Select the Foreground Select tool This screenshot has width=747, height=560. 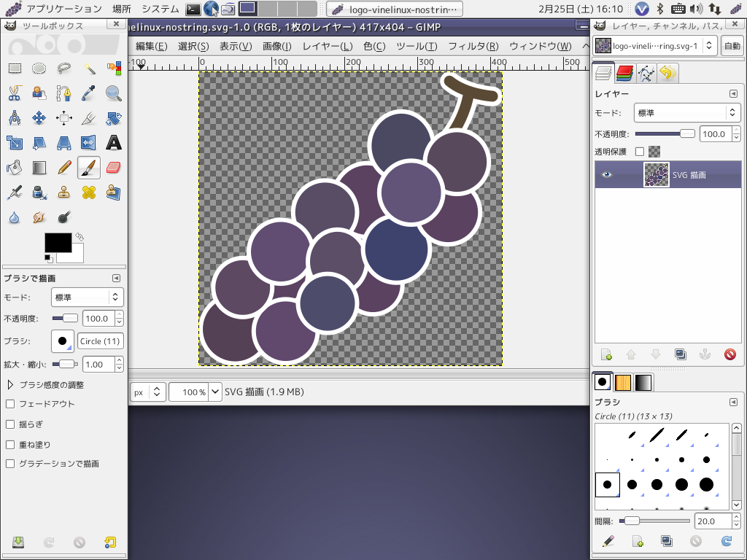(39, 93)
